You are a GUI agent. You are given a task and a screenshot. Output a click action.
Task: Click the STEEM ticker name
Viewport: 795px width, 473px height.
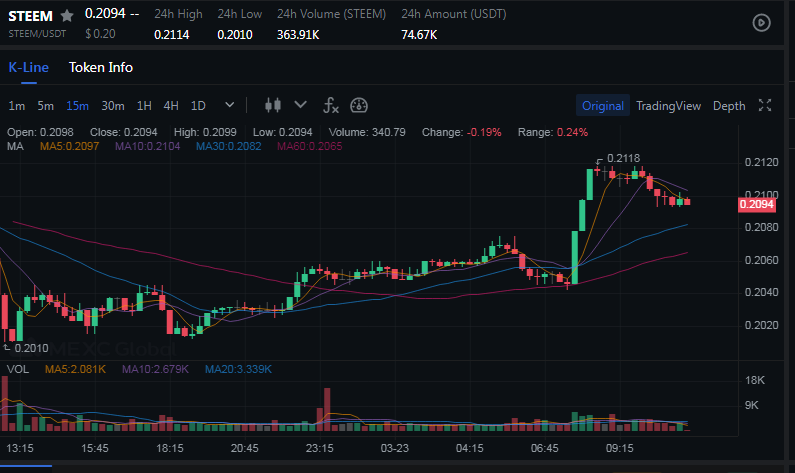click(x=30, y=16)
